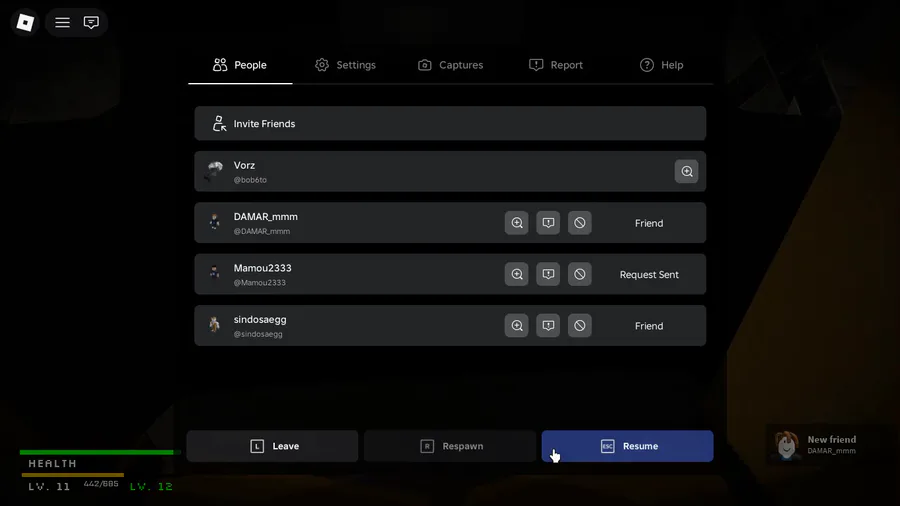Select the @bob6to username text
This screenshot has width=900, height=506.
[250, 180]
